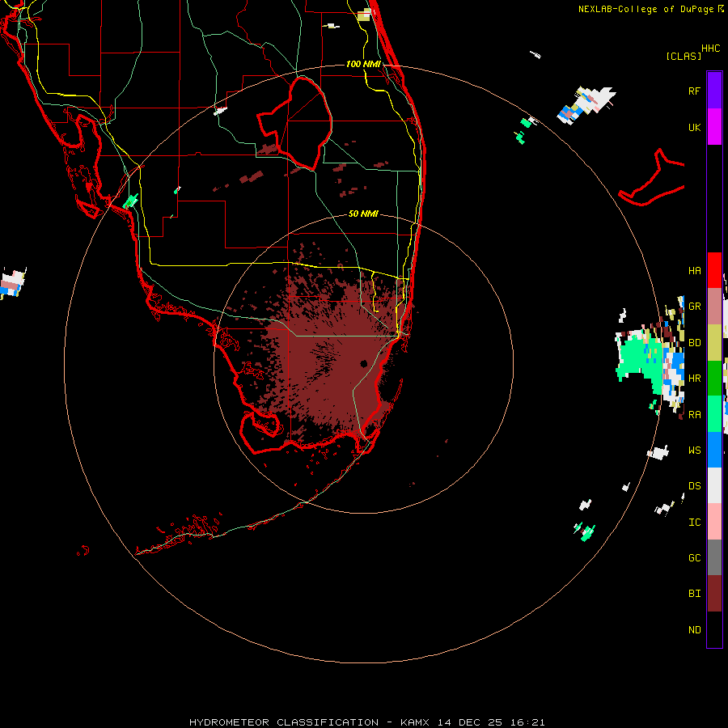Click the BI dark red legend swatch
The width and height of the screenshot is (728, 728).
pos(714,594)
